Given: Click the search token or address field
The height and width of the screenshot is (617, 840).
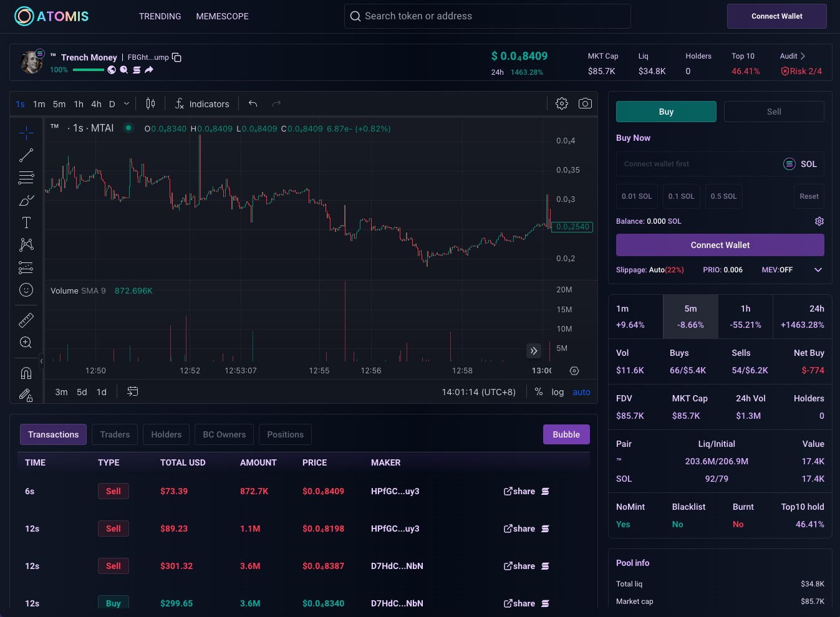Looking at the screenshot, I should click(x=487, y=16).
